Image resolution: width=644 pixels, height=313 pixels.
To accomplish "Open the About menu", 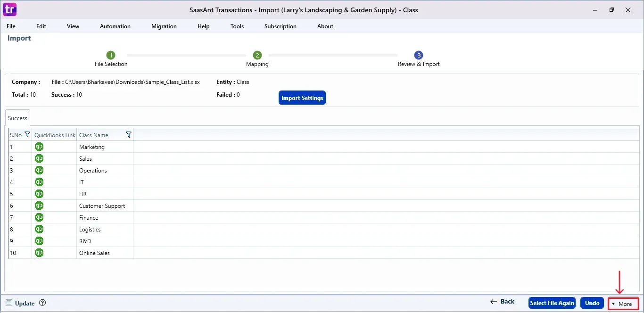I will [325, 26].
